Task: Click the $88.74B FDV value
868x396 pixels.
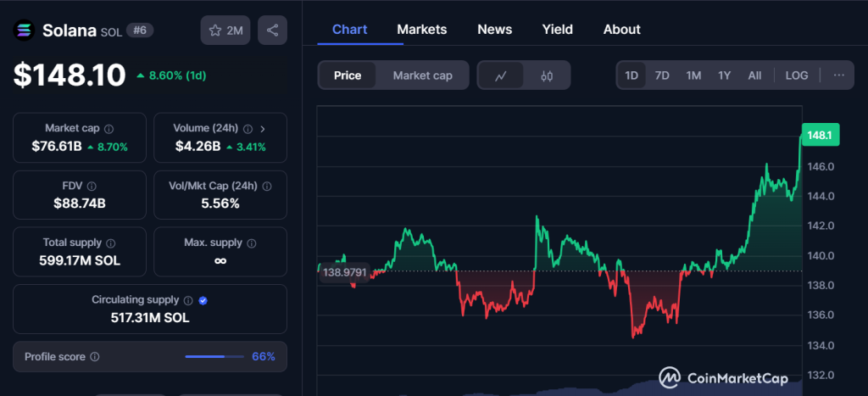Action: (x=80, y=204)
